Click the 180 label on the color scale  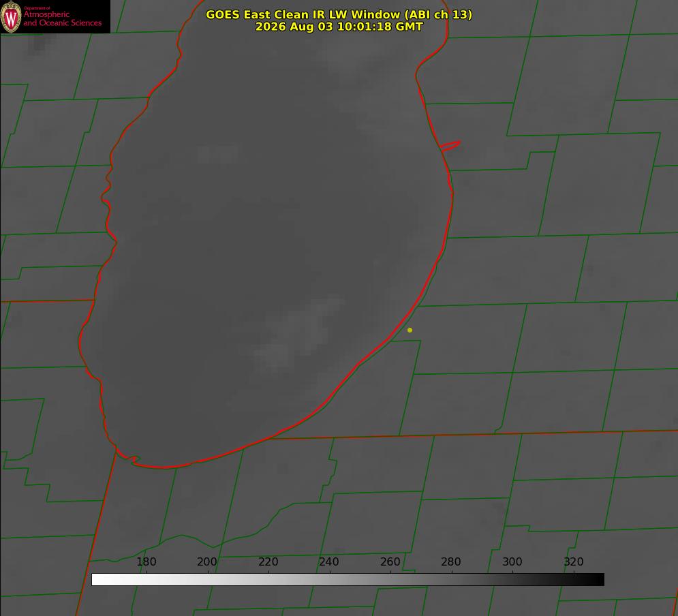146,561
